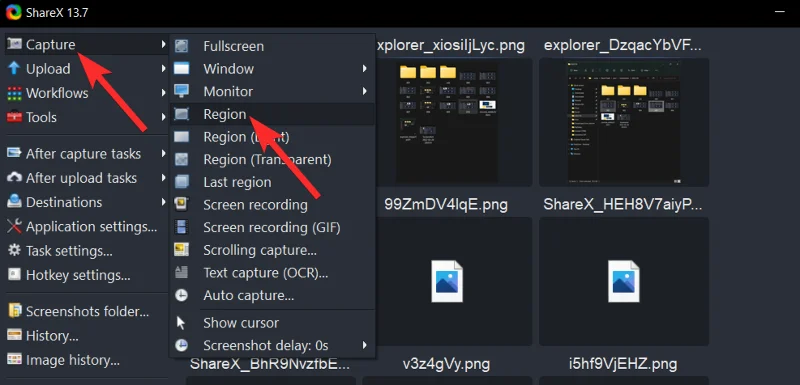Open Scrolling capture... entry
Viewport: 800px width, 385px height.
[x=272, y=250]
